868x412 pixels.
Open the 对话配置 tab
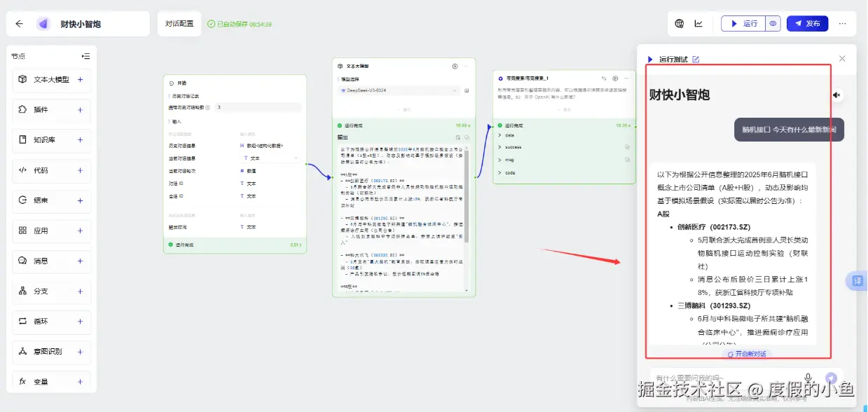coord(179,24)
